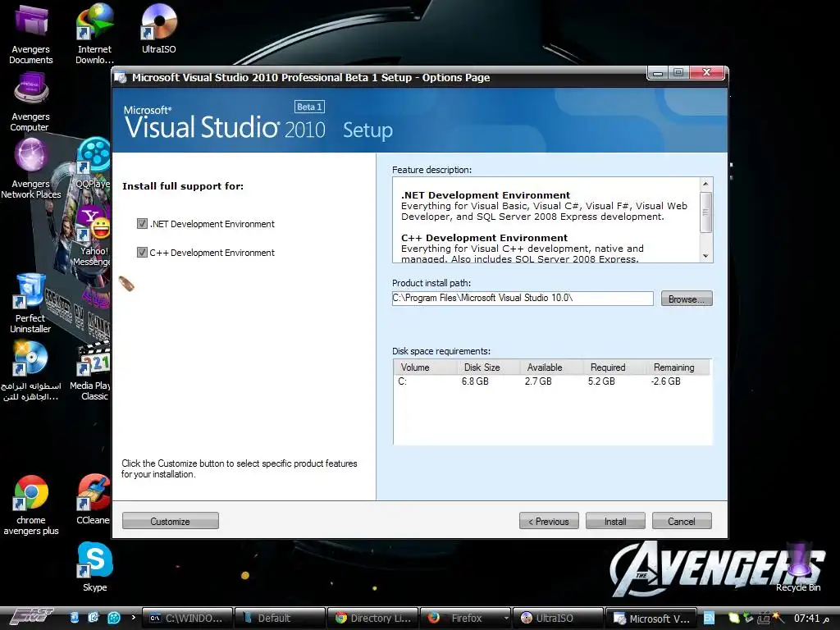Screen dimensions: 840x630
Task: Click feature description scroll down arrow
Action: pyautogui.click(x=705, y=256)
